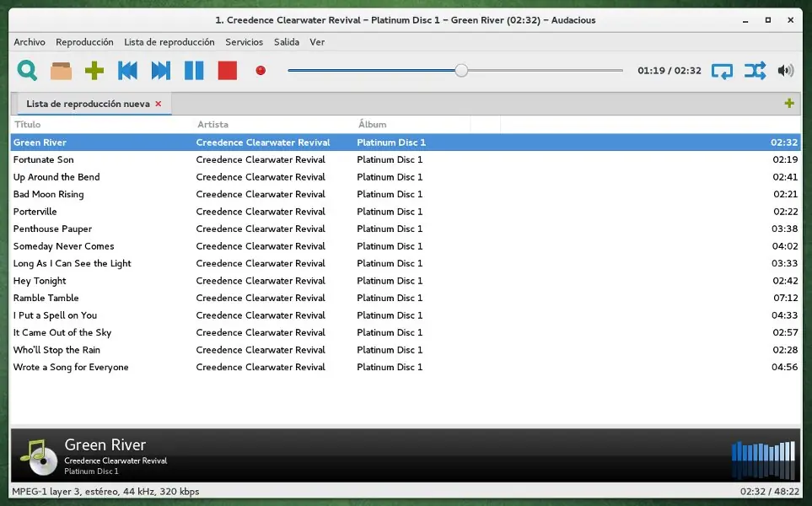Sort by the Artista column header
The height and width of the screenshot is (506, 812).
(275, 124)
